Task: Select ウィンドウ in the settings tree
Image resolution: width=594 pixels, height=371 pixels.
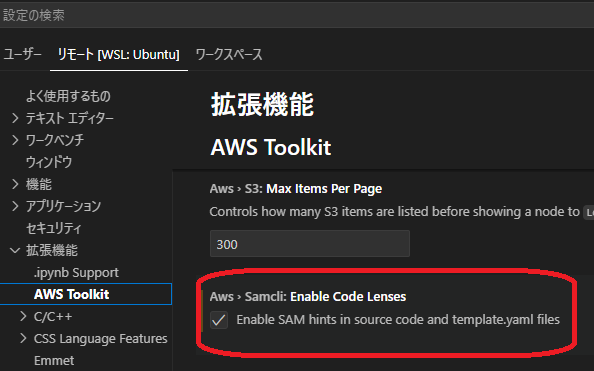Action: [49, 162]
